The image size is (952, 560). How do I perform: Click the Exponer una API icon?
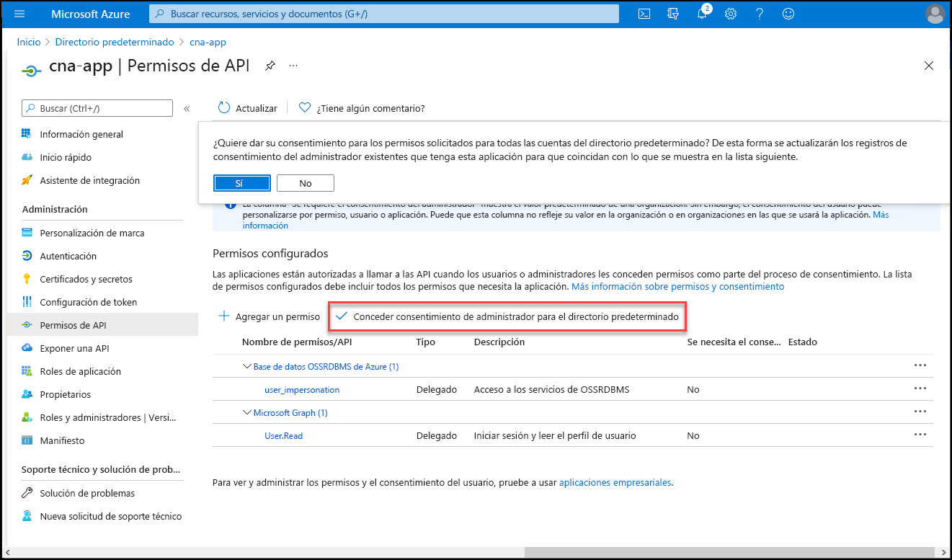pyautogui.click(x=27, y=348)
